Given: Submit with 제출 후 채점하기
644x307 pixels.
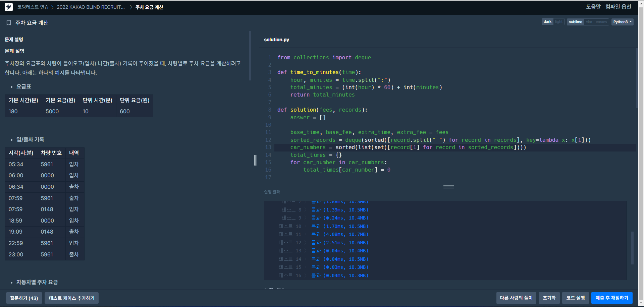Looking at the screenshot, I should (x=612, y=298).
